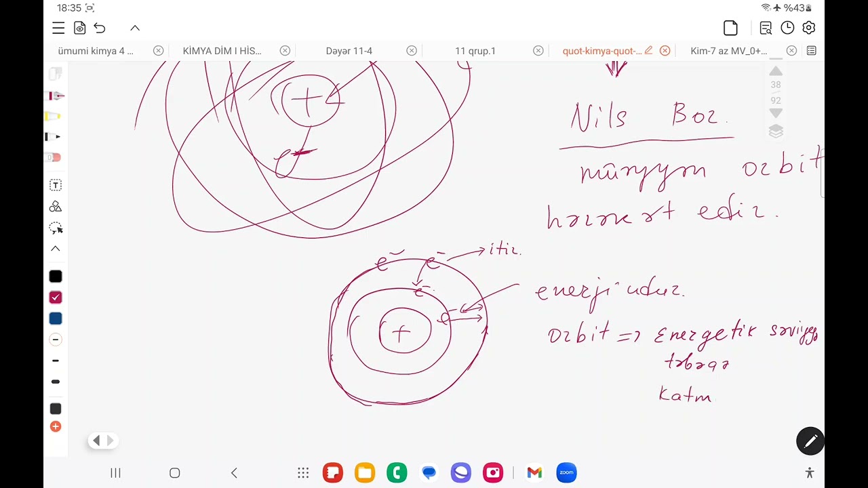Select the yellow highlighter tool
868x488 pixels.
[x=54, y=117]
